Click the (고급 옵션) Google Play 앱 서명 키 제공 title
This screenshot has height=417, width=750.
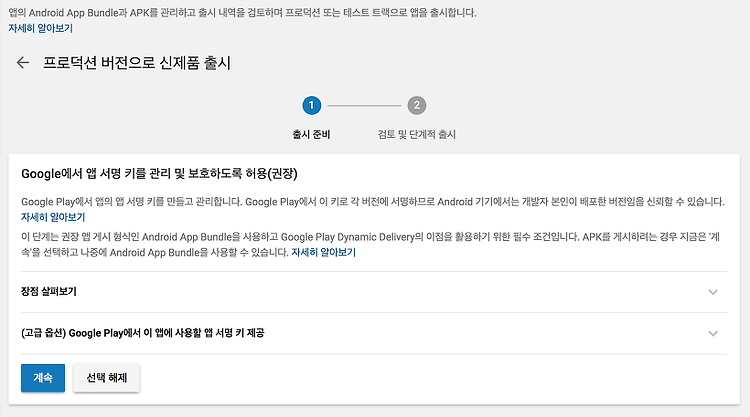coord(143,333)
